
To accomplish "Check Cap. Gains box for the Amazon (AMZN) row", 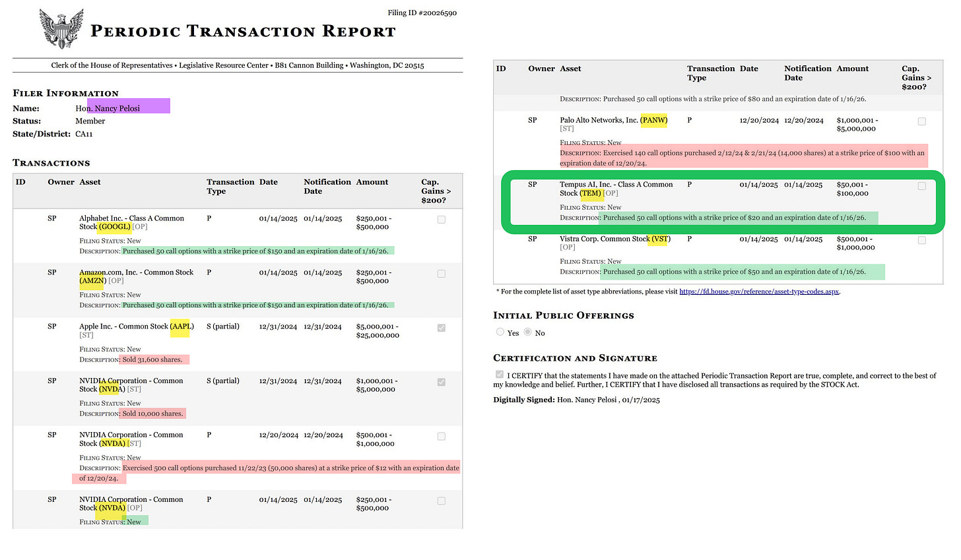I will coord(442,274).
